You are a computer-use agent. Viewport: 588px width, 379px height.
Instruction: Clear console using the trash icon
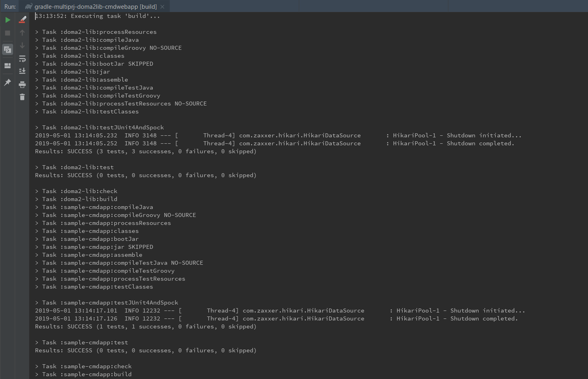(x=22, y=97)
